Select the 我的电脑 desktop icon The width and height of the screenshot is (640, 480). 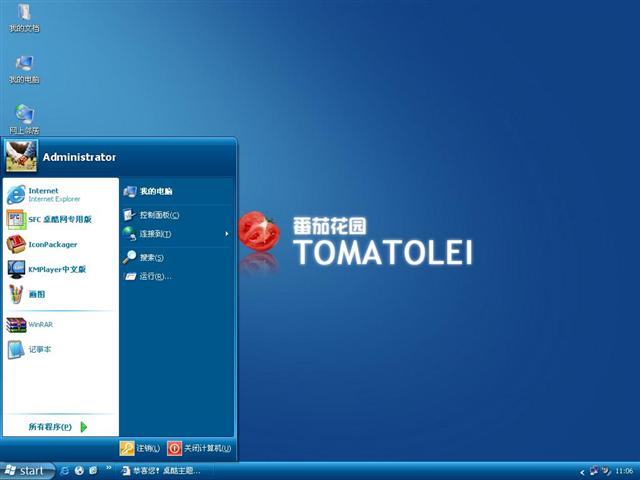24,69
